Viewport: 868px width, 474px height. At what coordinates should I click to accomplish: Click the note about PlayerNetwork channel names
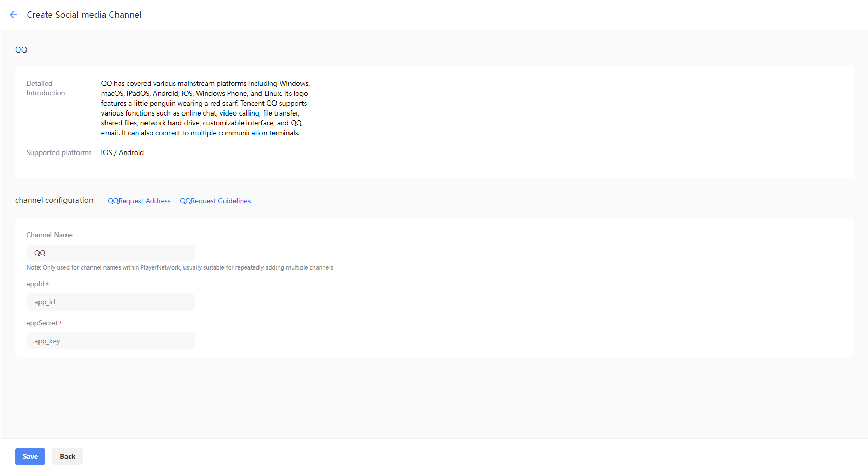pos(180,267)
